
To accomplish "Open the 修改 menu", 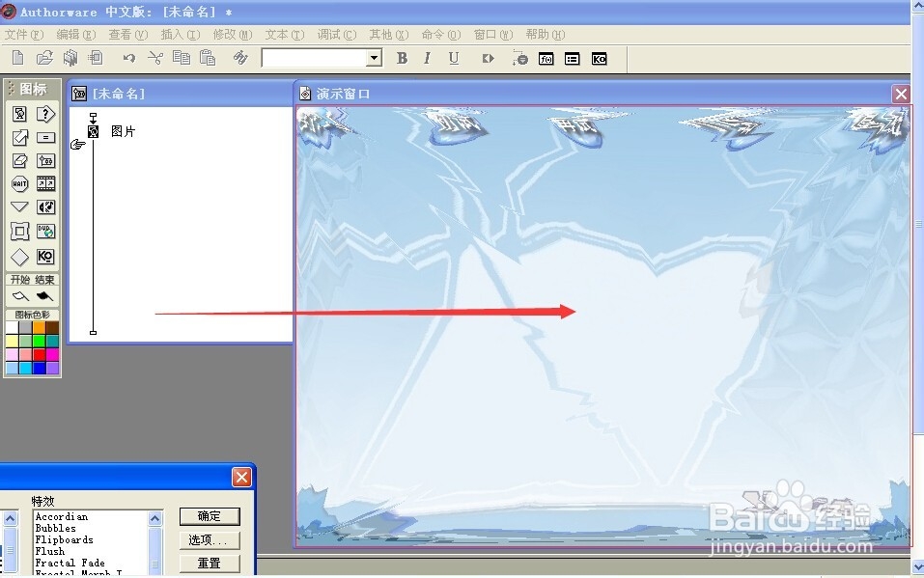I will pos(232,35).
